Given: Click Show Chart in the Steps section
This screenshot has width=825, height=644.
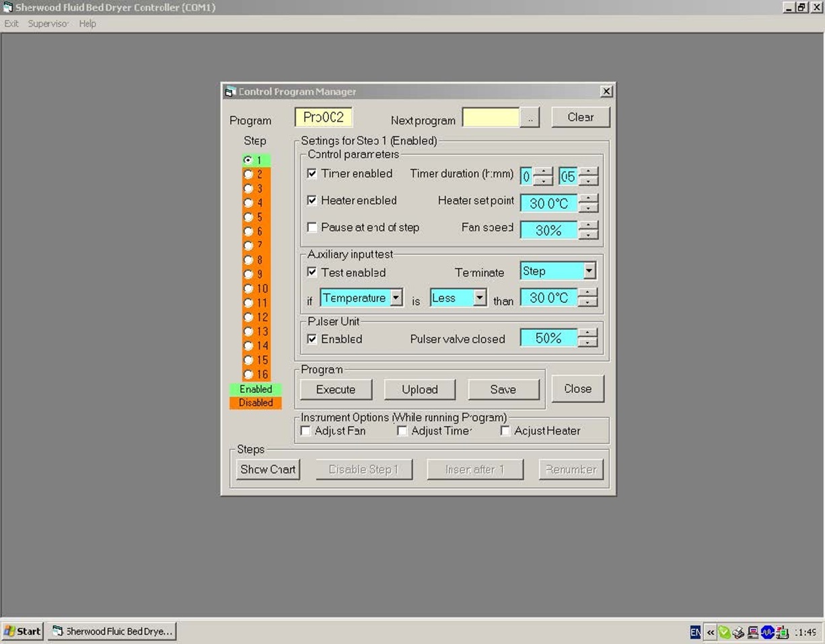Looking at the screenshot, I should (267, 469).
